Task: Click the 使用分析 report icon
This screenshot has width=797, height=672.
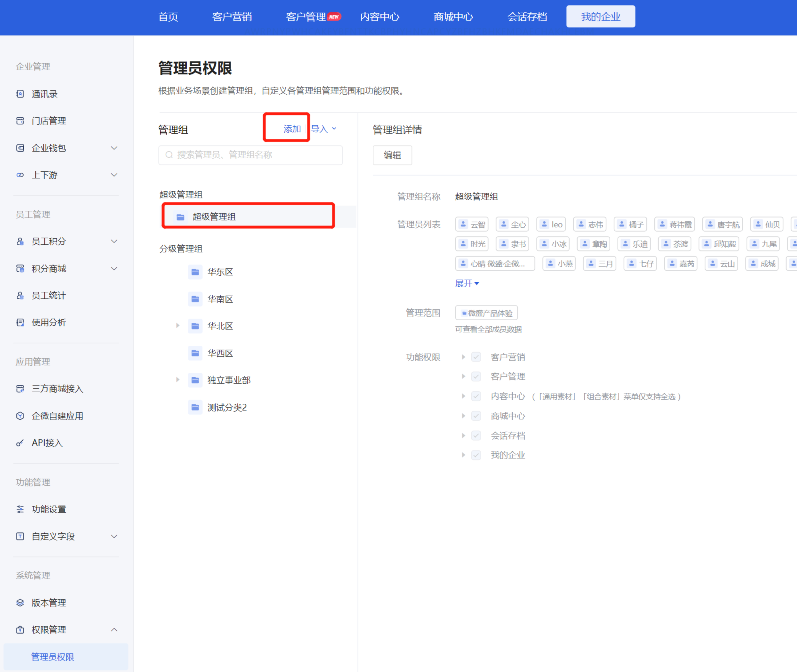Action: pyautogui.click(x=20, y=323)
